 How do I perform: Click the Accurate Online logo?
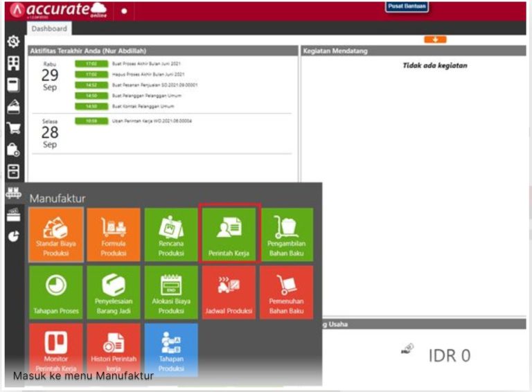58,10
